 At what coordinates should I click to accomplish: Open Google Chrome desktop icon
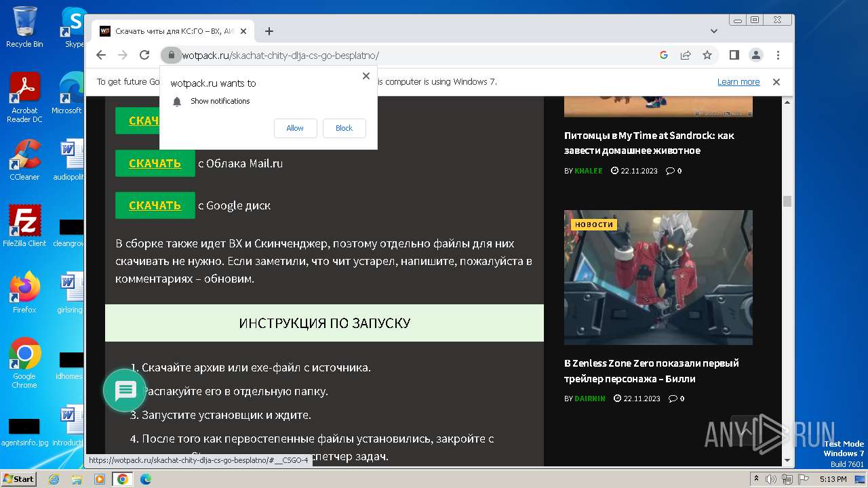click(24, 363)
